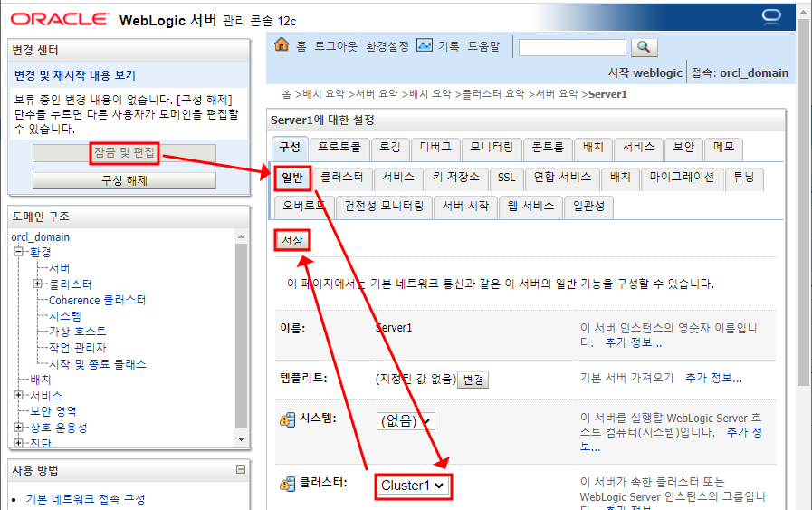This screenshot has width=812, height=510.
Task: Select the 웹 서비스 sub-tab
Action: pos(530,207)
